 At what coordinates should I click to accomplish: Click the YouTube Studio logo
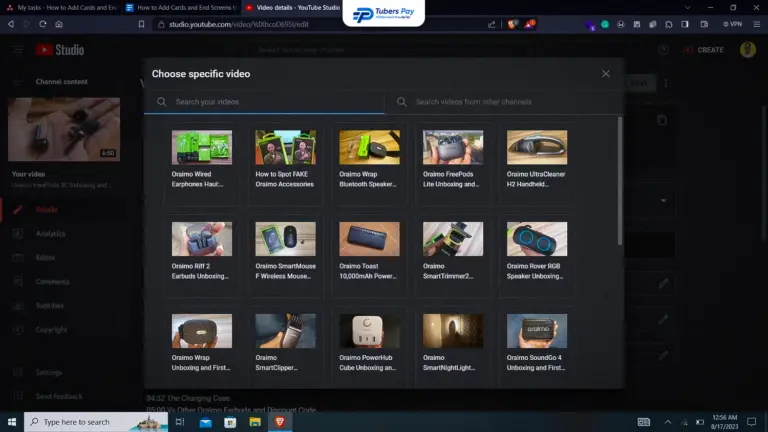tap(60, 50)
